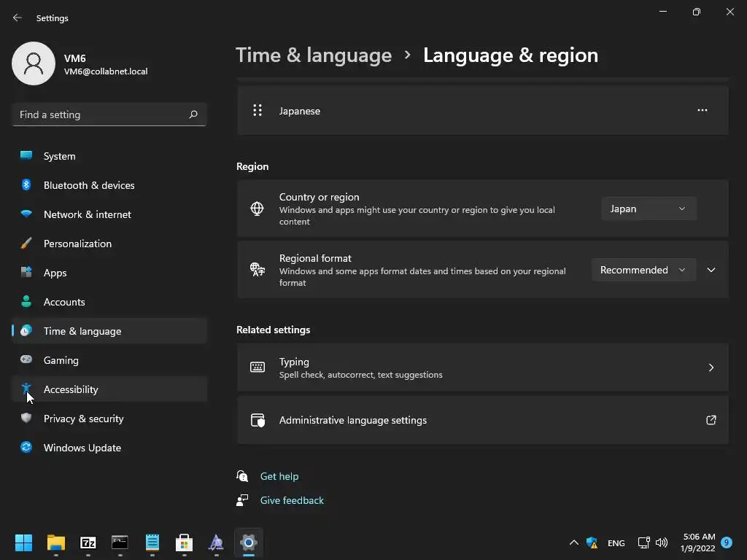
Task: Open File Explorer from taskbar
Action: pyautogui.click(x=55, y=542)
